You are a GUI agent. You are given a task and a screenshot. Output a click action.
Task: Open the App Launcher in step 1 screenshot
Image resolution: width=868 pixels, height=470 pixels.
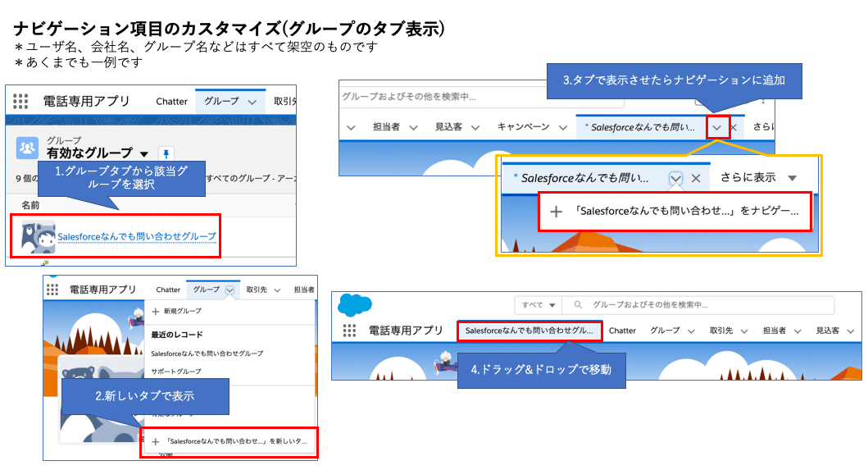point(20,101)
